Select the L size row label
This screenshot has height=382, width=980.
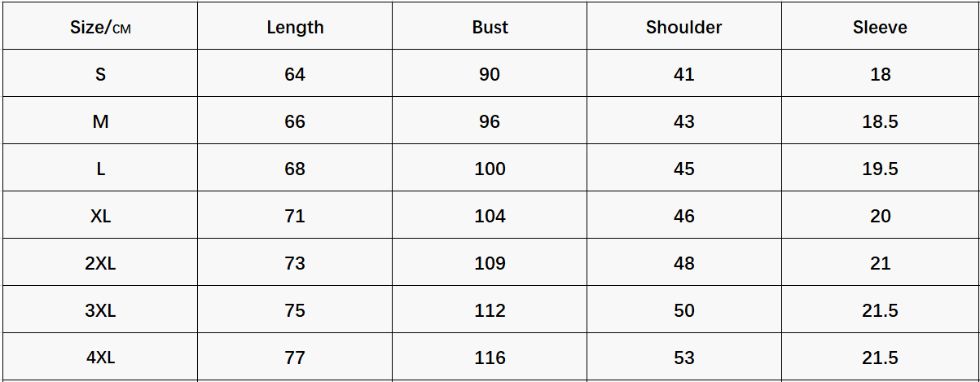[100, 169]
